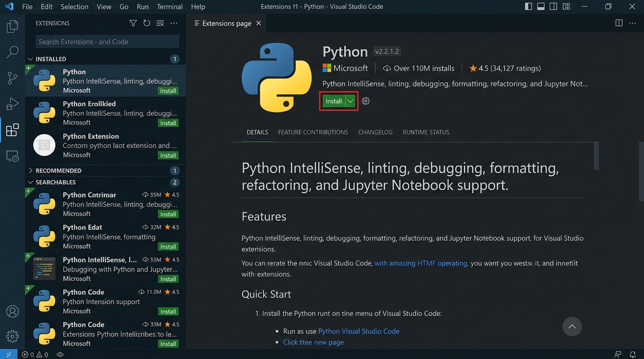
Task: Open the editor's more actions ellipsis
Action: point(632,23)
